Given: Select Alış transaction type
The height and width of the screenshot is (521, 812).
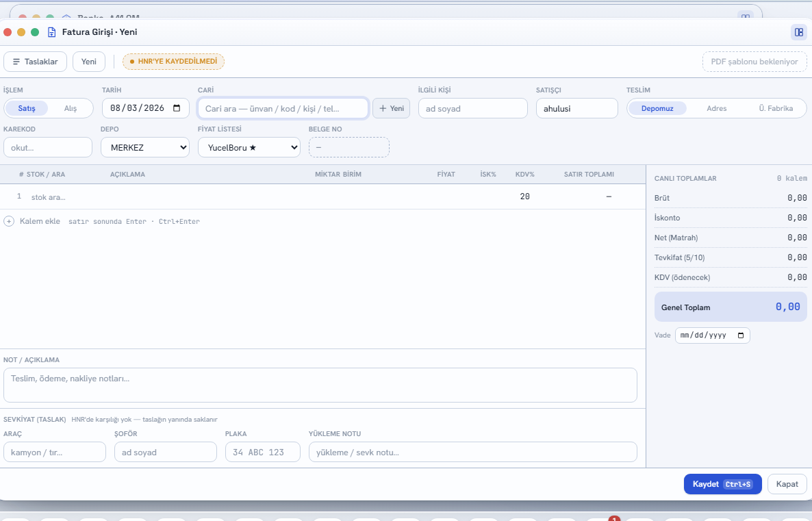Looking at the screenshot, I should [71, 108].
